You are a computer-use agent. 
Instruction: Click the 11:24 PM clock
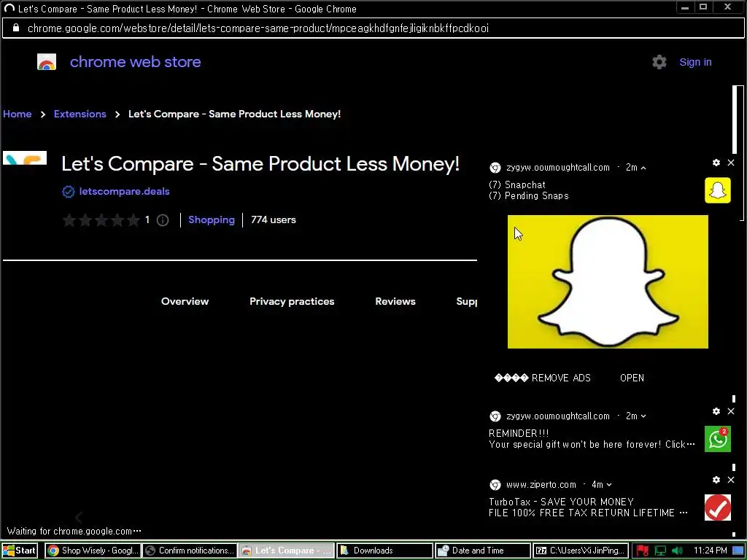click(710, 551)
